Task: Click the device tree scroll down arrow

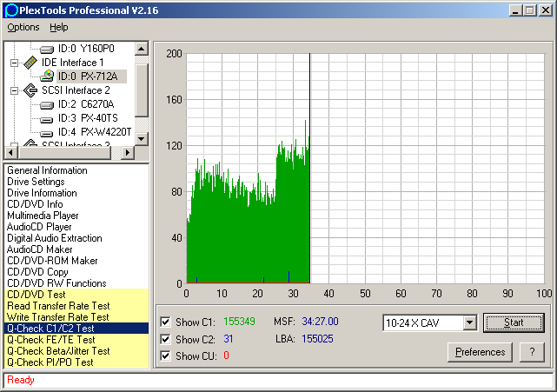Action: pos(142,138)
